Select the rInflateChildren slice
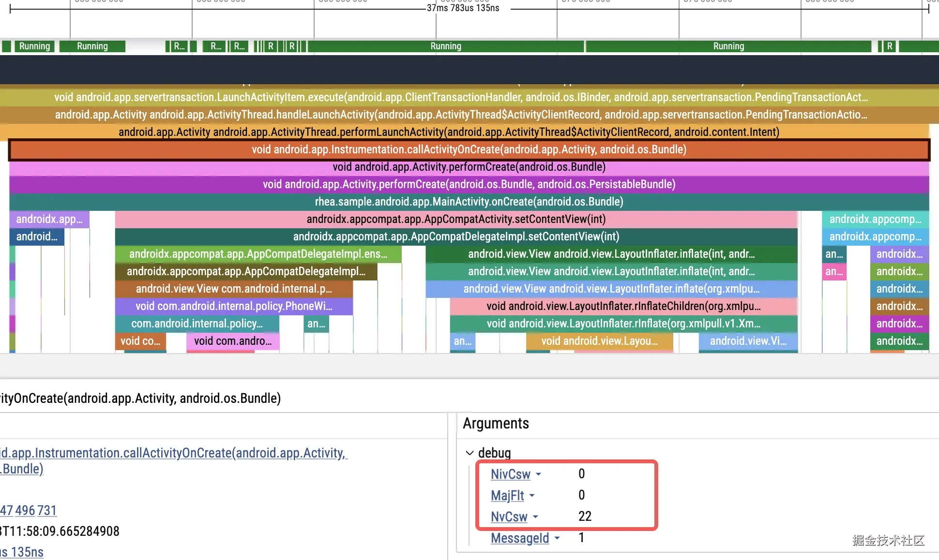 click(x=623, y=306)
